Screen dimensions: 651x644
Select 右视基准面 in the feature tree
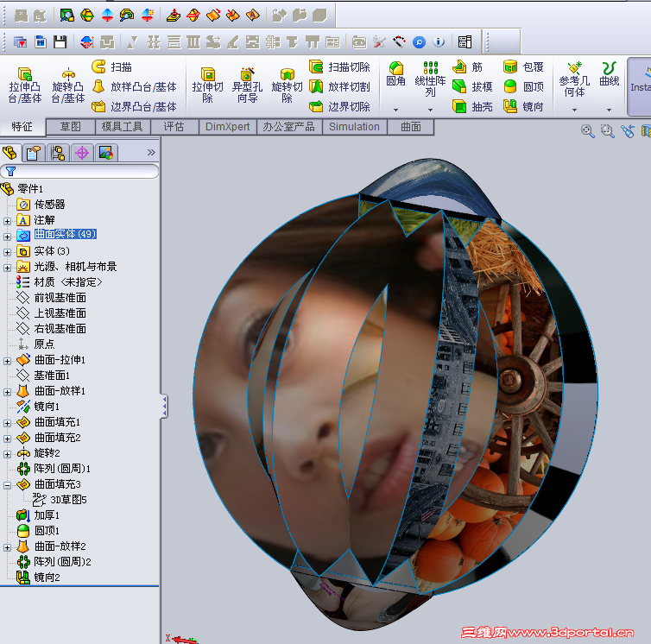click(x=60, y=329)
